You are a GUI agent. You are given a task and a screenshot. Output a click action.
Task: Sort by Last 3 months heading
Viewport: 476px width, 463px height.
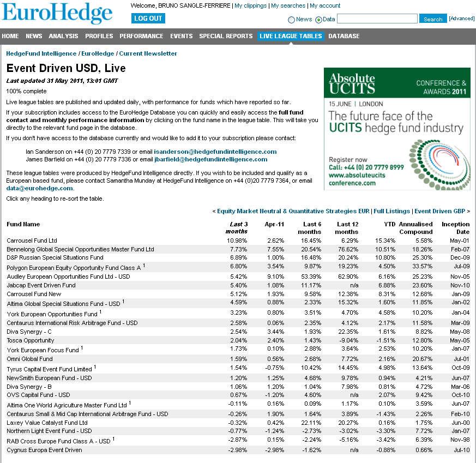coord(237,228)
